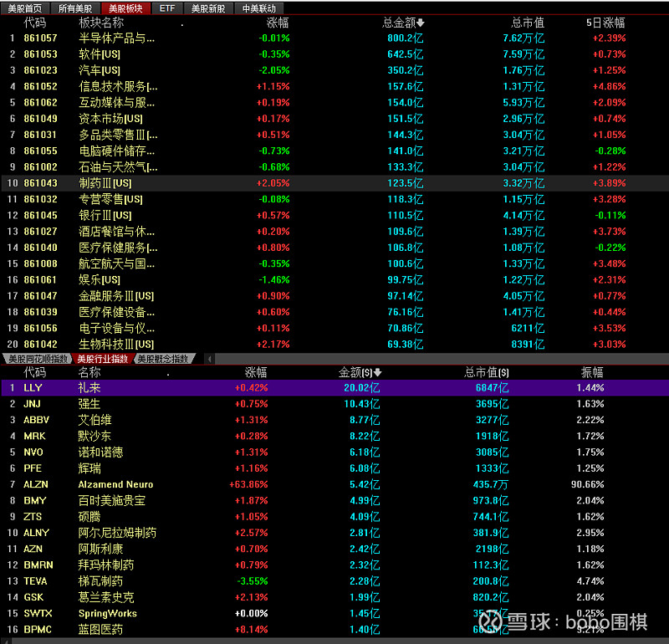
Task: Select the MRK 默沙东 row
Action: click(x=334, y=436)
